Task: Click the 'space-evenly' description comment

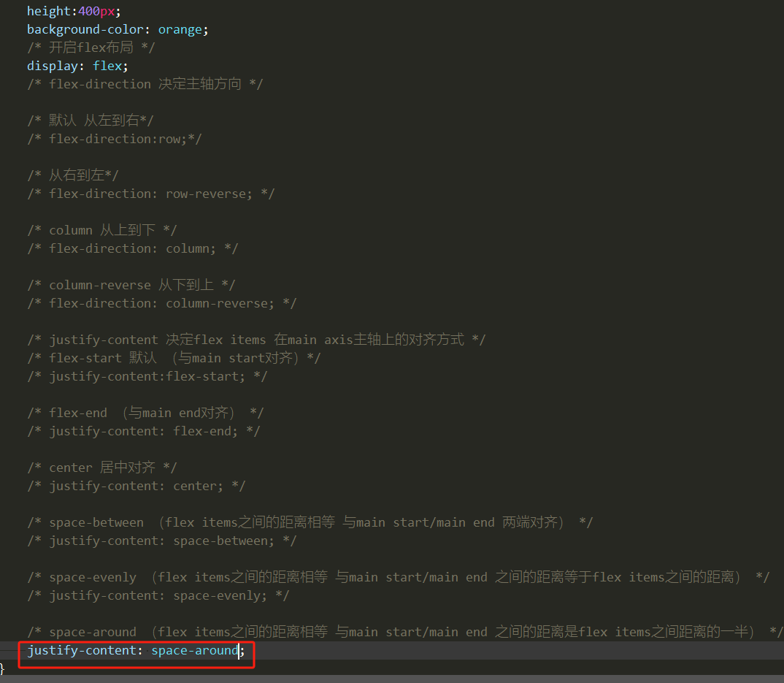Action: pyautogui.click(x=399, y=577)
